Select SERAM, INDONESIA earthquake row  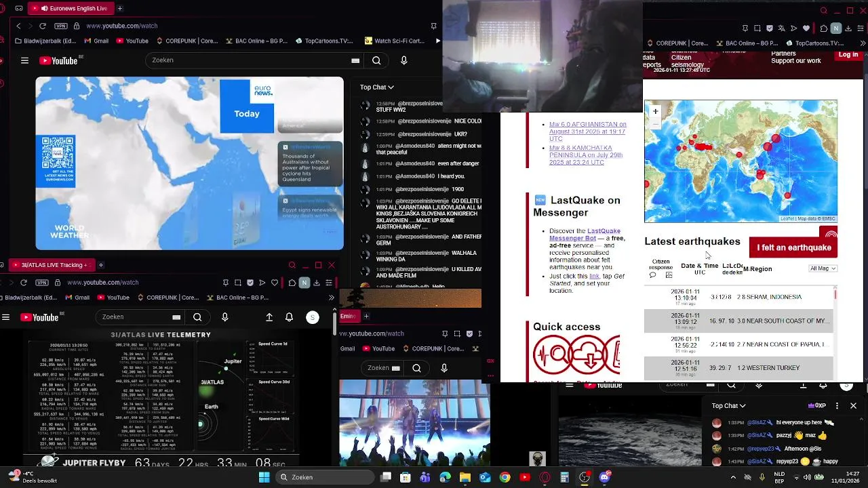(x=738, y=297)
